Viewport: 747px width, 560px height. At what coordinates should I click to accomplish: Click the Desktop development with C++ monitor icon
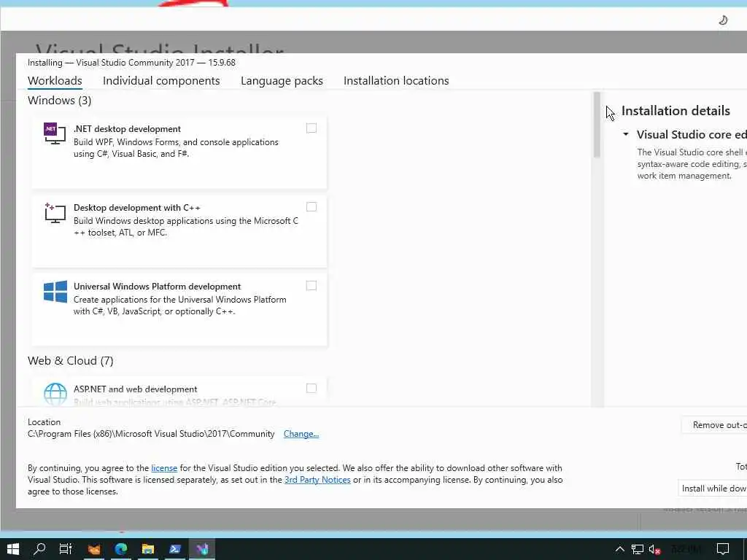coord(55,213)
